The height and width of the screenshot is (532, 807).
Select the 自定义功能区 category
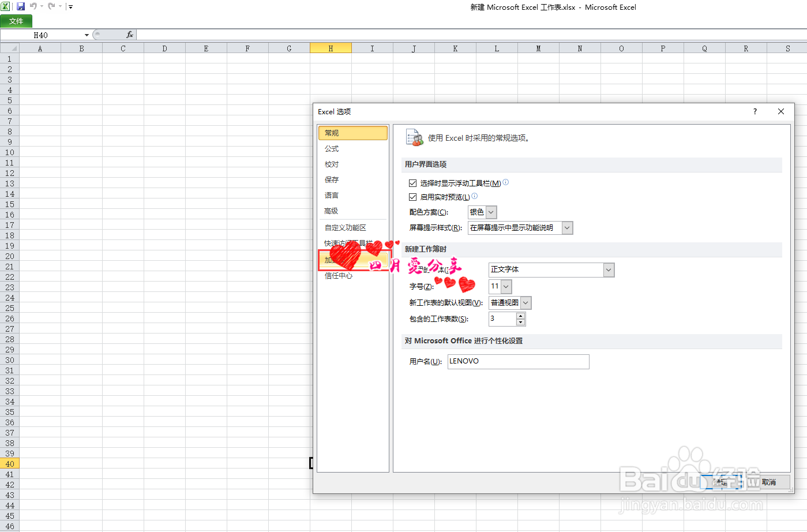coord(352,228)
